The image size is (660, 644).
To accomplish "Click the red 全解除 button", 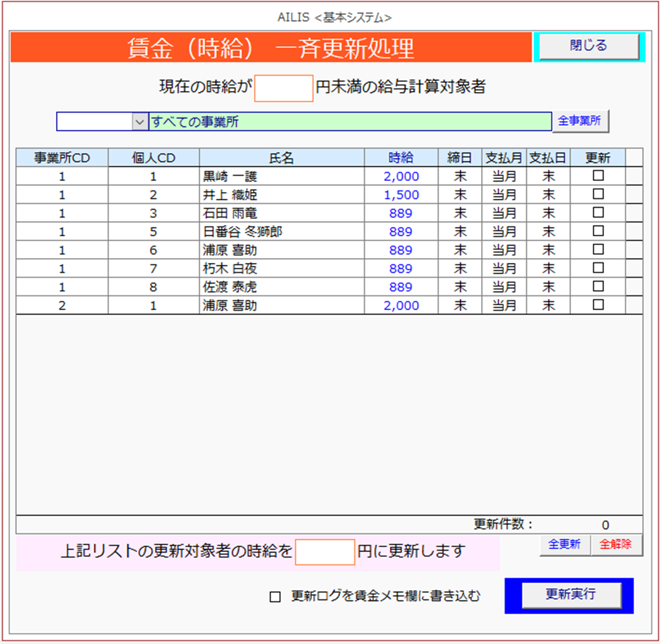I will pos(615,545).
